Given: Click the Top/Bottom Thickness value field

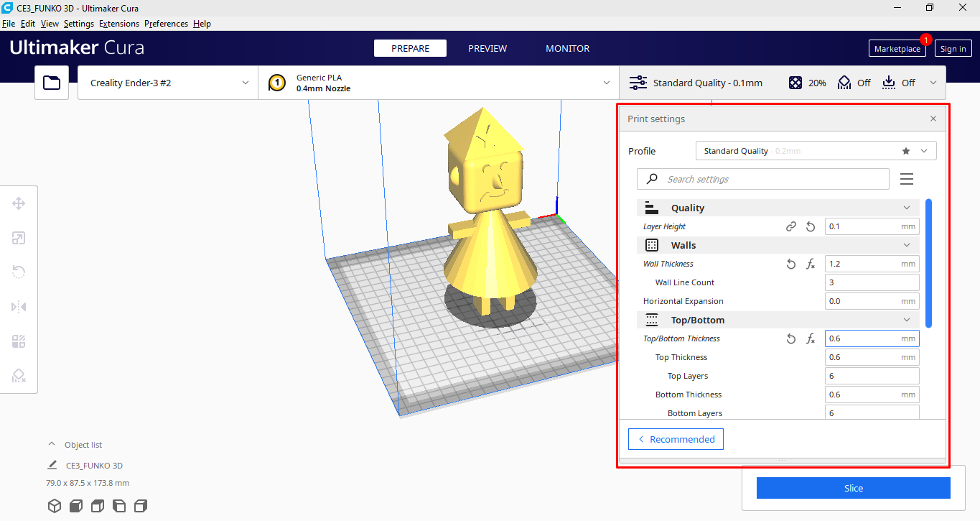Looking at the screenshot, I should click(872, 338).
